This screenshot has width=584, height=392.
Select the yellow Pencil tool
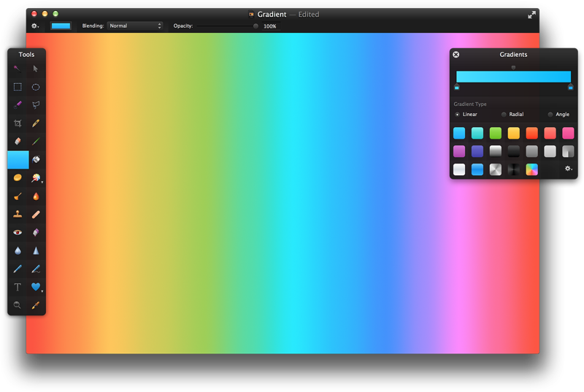click(36, 123)
